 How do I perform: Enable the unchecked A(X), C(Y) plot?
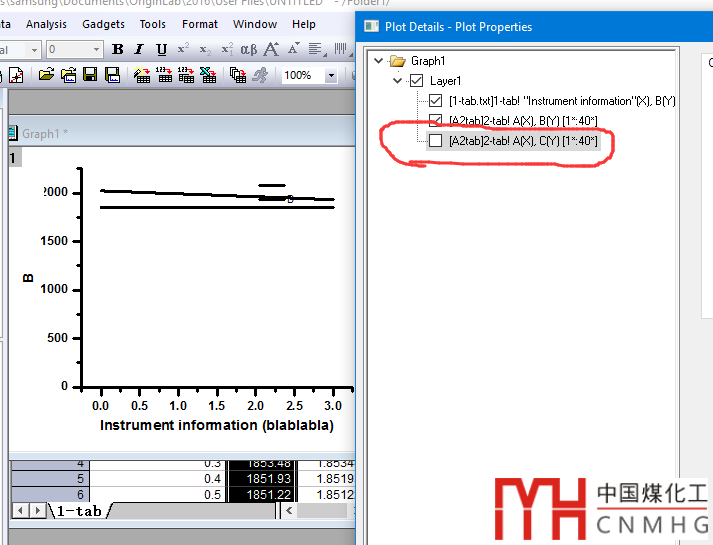pos(435,141)
